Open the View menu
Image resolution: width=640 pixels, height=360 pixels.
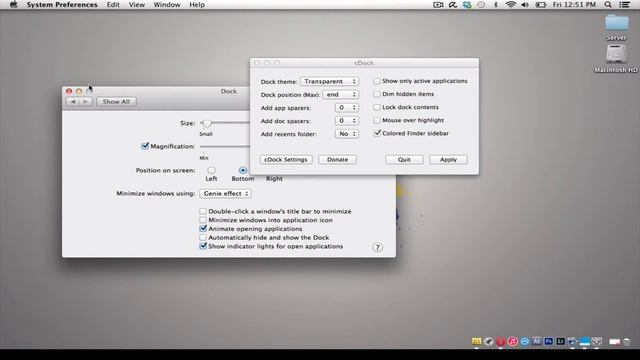pos(137,5)
